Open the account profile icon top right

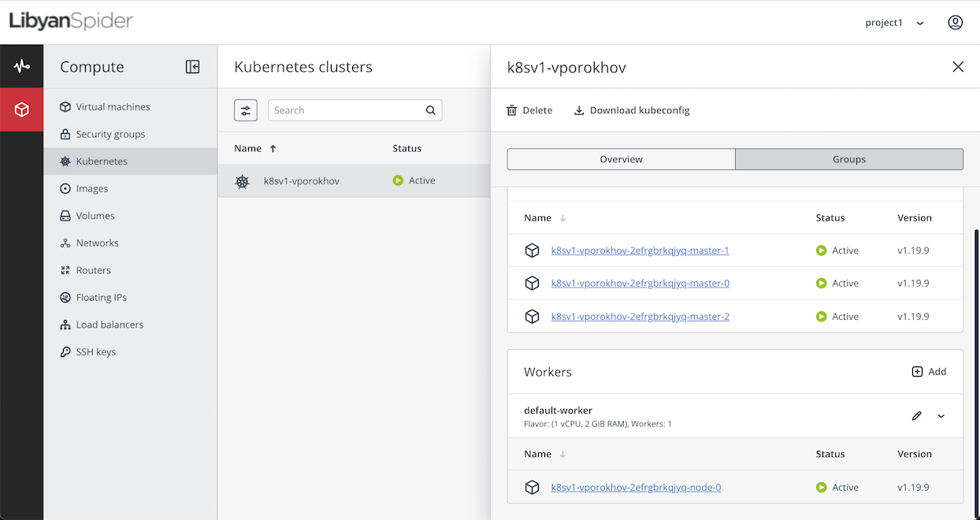pos(955,22)
